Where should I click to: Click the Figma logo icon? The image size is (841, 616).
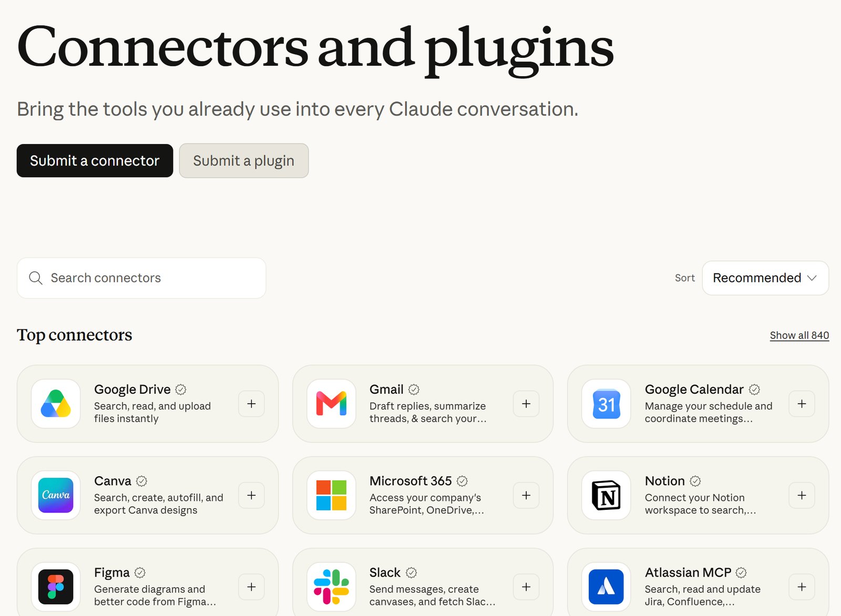56,587
